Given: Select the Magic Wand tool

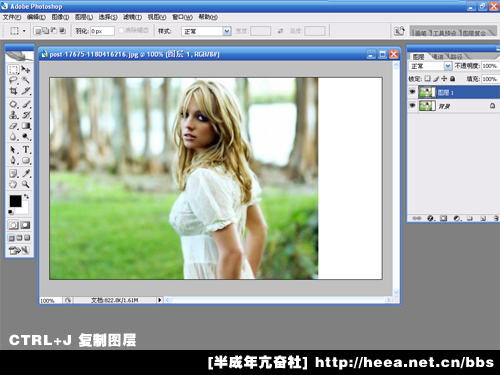Looking at the screenshot, I should tap(26, 80).
